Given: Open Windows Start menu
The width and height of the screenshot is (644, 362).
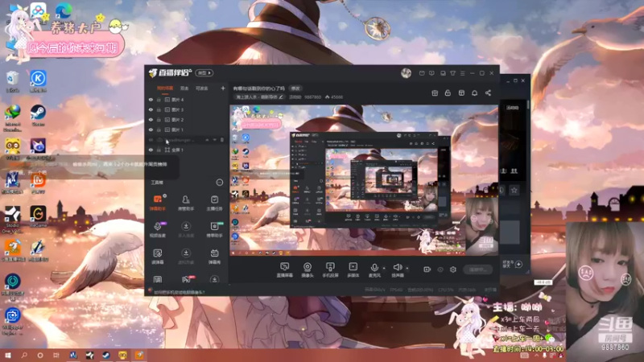Looking at the screenshot, I should [8, 355].
